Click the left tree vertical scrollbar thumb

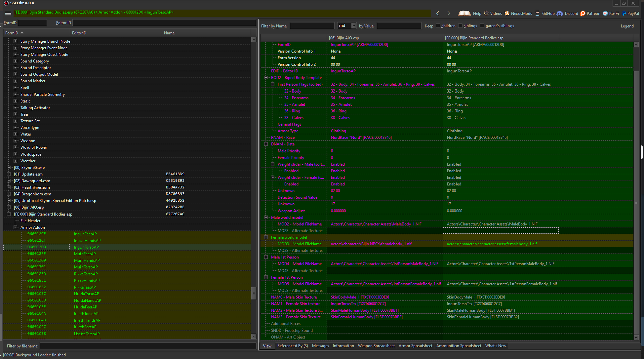254,293
